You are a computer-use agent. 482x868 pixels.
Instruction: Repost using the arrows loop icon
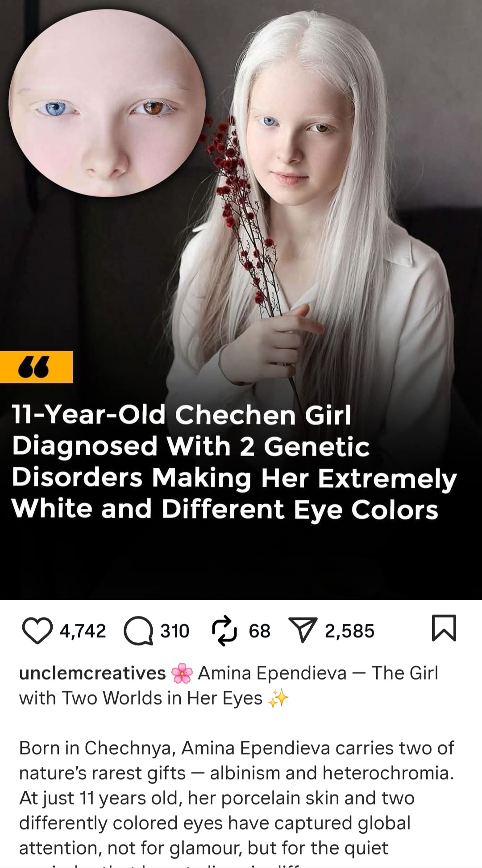tap(224, 631)
